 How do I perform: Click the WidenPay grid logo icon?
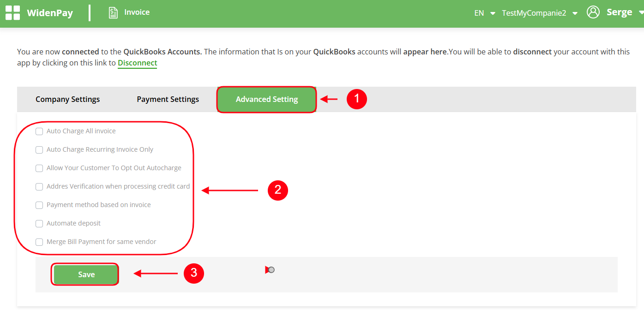(x=12, y=13)
